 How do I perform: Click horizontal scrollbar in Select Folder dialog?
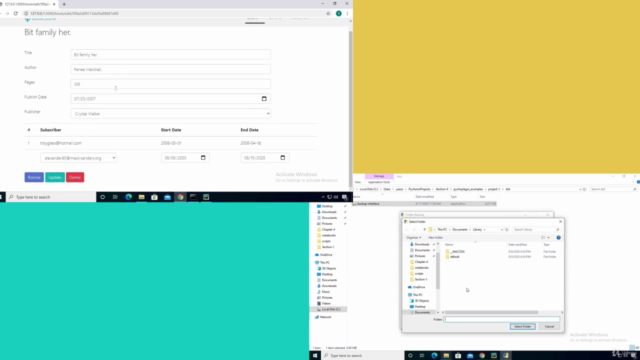tap(491, 312)
